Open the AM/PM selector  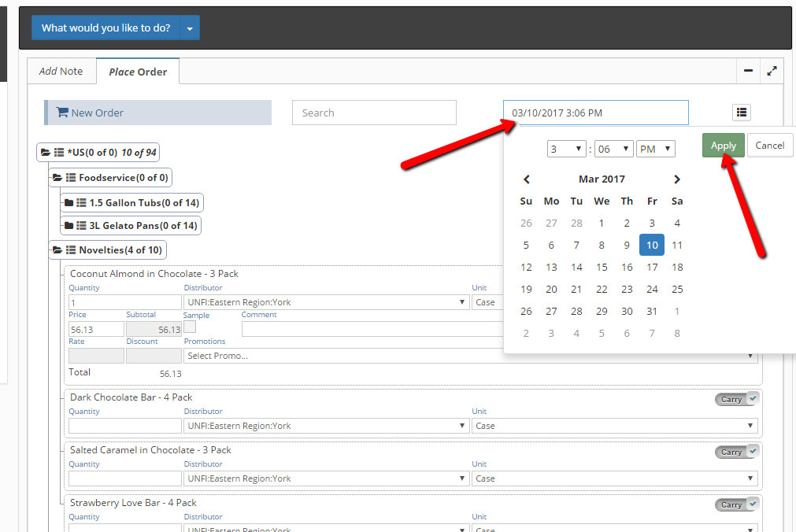656,149
